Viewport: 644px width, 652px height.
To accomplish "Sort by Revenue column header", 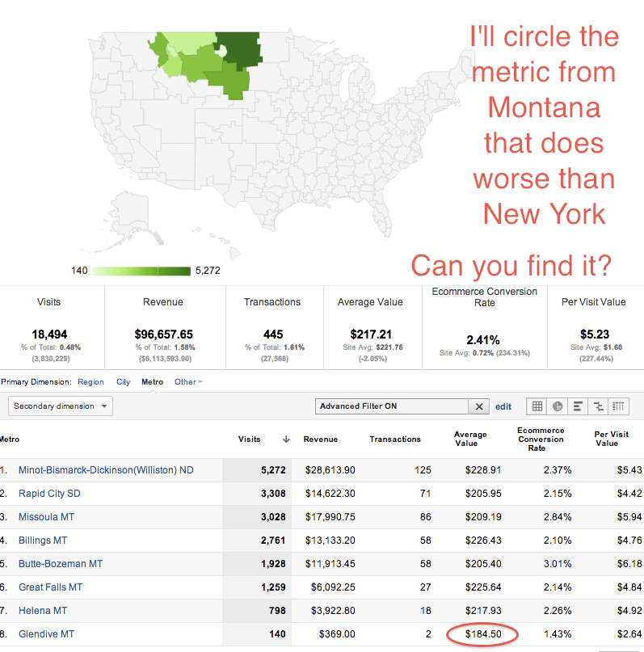I will click(321, 439).
